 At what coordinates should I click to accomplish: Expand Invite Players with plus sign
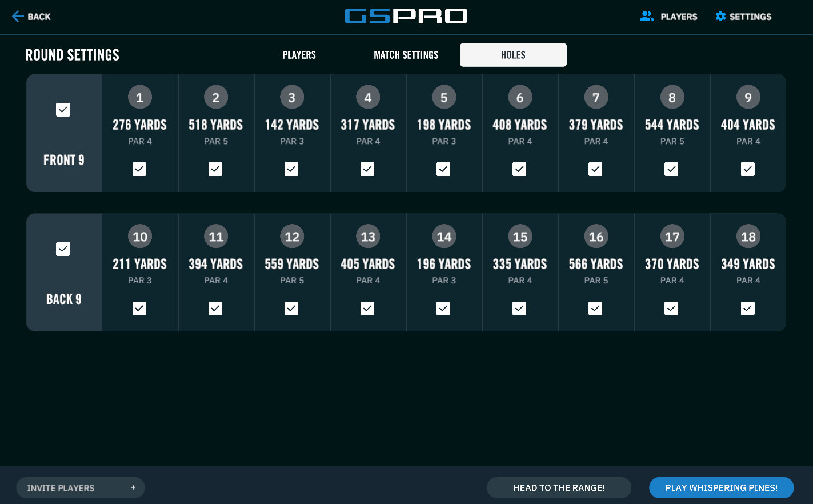click(x=133, y=488)
